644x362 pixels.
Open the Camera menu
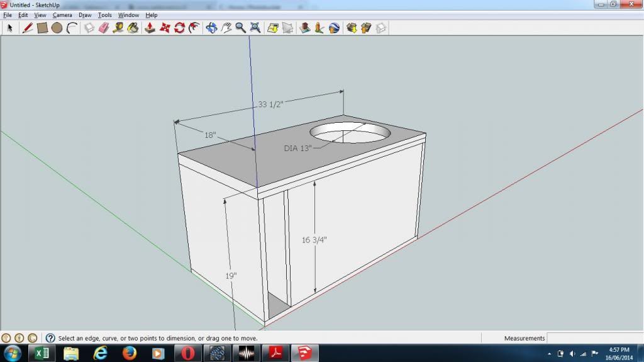click(x=62, y=15)
